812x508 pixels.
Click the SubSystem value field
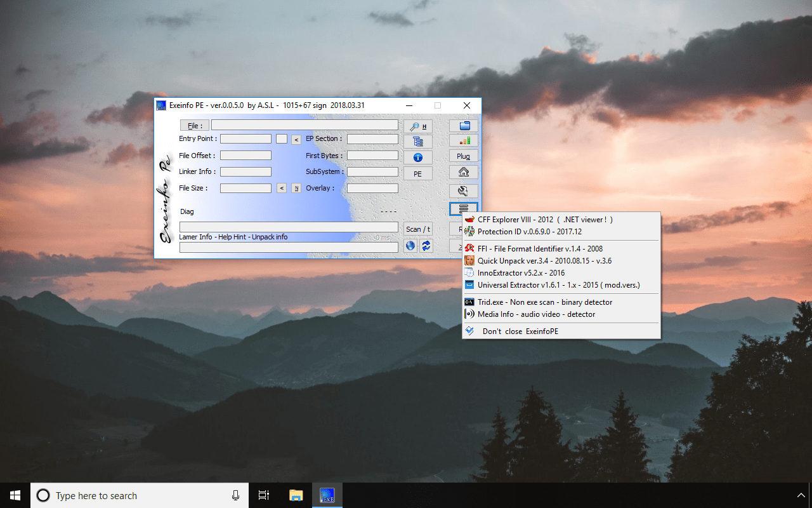point(372,172)
